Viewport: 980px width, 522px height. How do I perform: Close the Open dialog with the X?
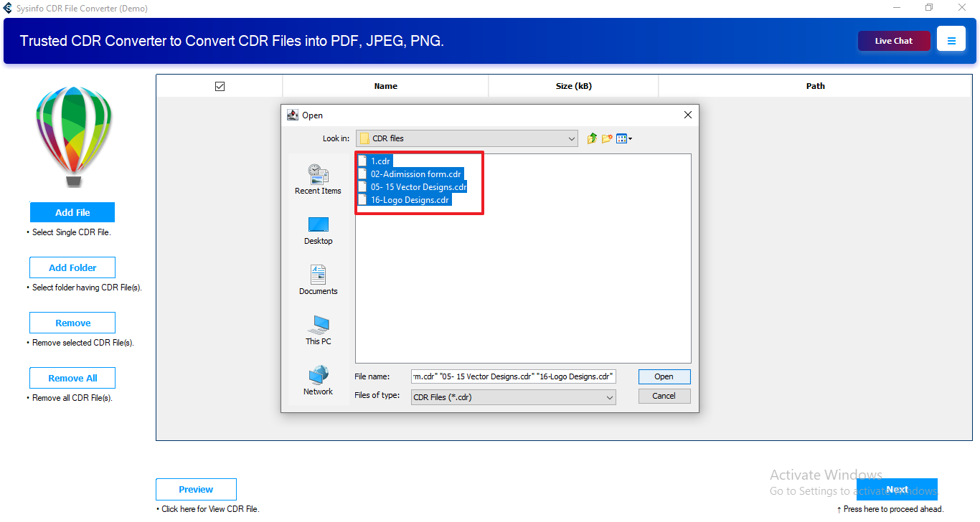(x=687, y=115)
